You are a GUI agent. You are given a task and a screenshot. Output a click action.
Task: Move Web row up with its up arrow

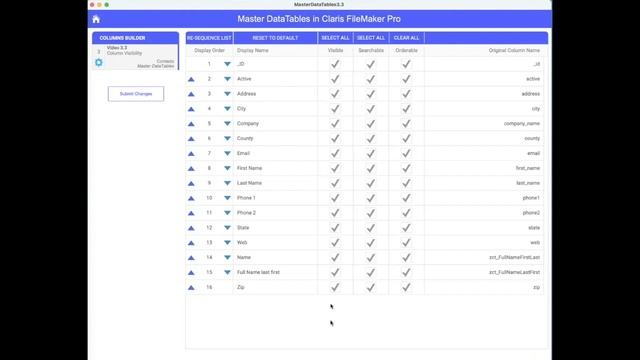point(191,243)
